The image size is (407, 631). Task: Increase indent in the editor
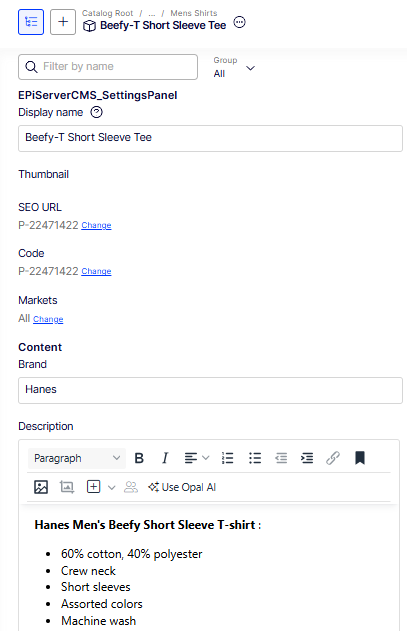coord(307,458)
